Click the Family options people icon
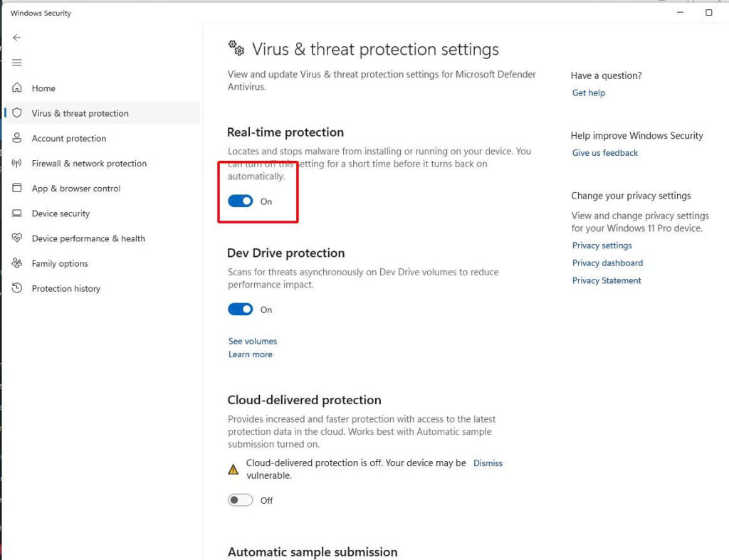 (x=17, y=263)
